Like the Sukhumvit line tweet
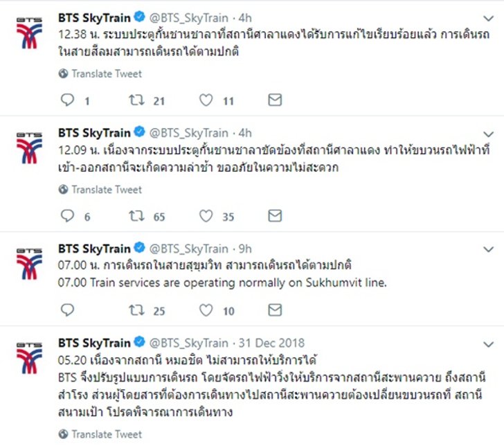Viewport: 504px width, 446px height. (206, 310)
